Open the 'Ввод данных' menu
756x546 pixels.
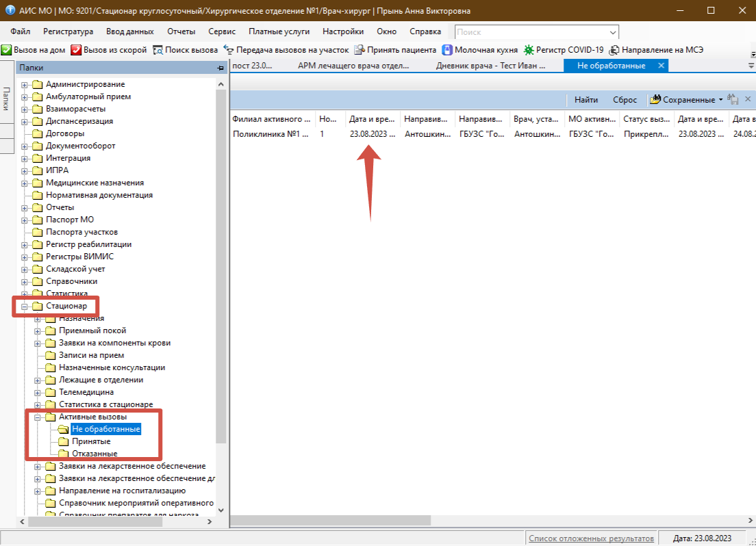click(x=129, y=31)
